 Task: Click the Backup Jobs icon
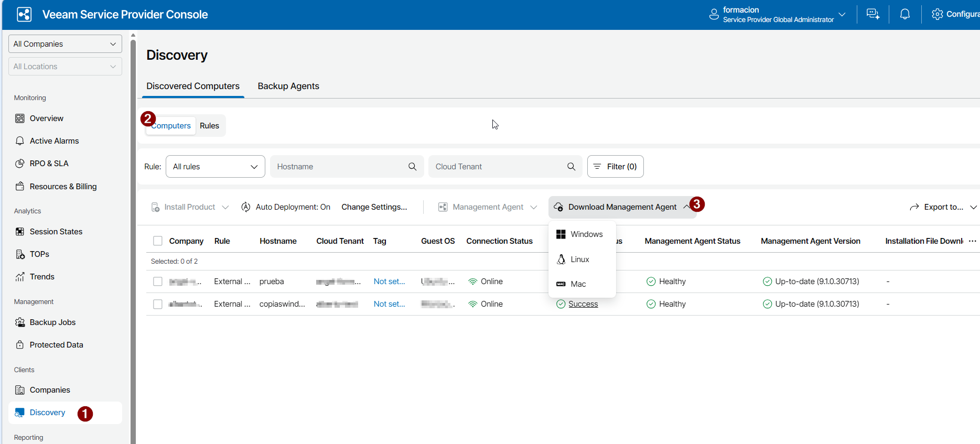[20, 322]
